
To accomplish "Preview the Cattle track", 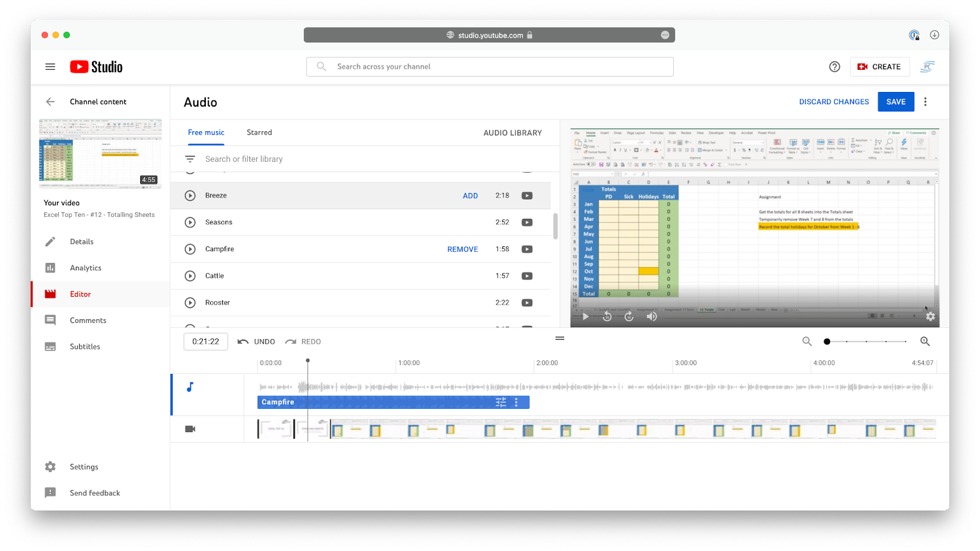I will 190,276.
